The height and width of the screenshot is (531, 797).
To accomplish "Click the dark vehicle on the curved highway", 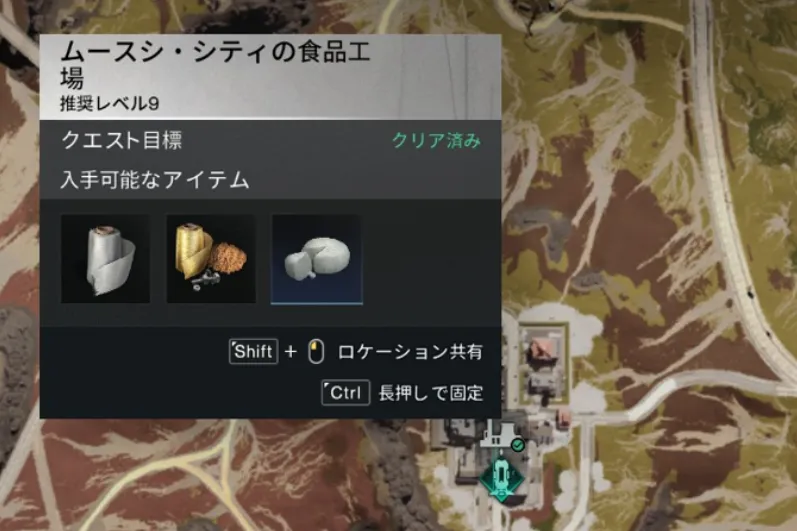I will point(751,293).
